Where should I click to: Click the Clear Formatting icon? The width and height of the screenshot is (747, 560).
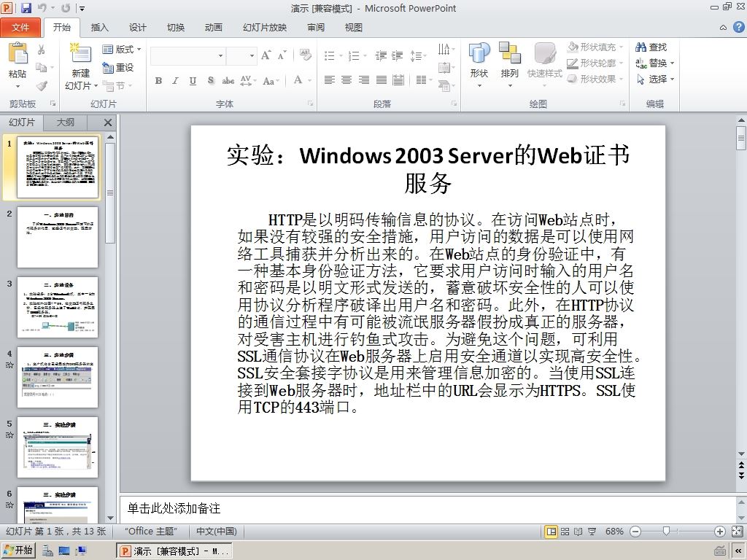click(306, 55)
